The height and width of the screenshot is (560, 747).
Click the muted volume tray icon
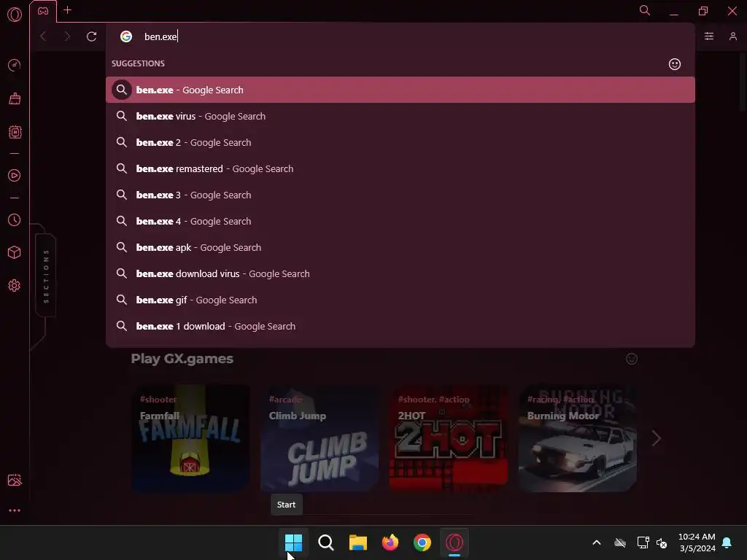(662, 542)
